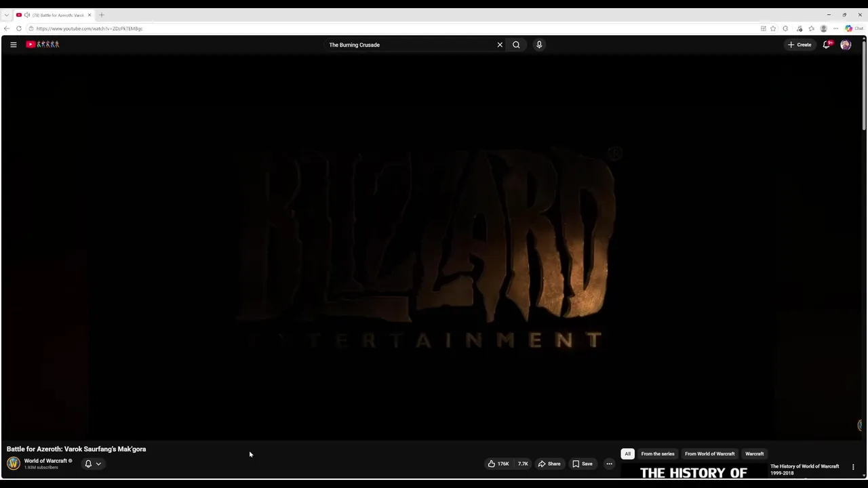Image resolution: width=868 pixels, height=488 pixels.
Task: Click the 1.93M subscribers text
Action: click(x=41, y=468)
